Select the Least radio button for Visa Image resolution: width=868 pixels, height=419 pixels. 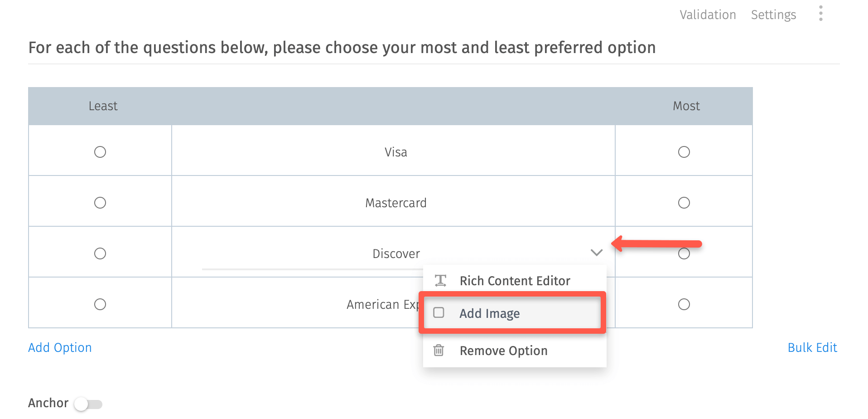[100, 152]
